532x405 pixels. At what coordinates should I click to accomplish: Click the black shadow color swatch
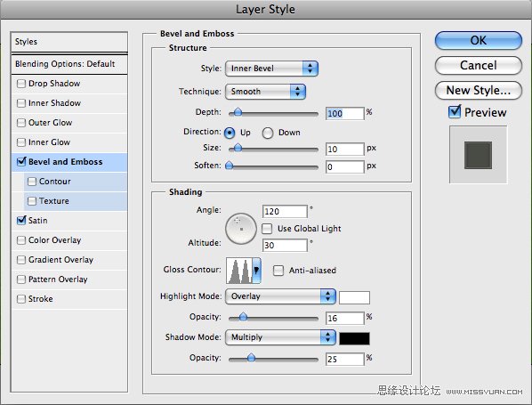[x=355, y=338]
